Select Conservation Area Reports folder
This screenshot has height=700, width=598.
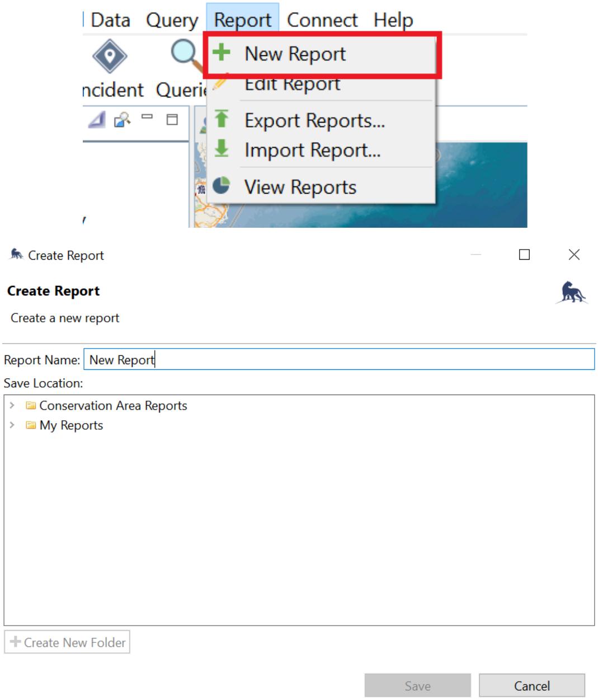(113, 406)
